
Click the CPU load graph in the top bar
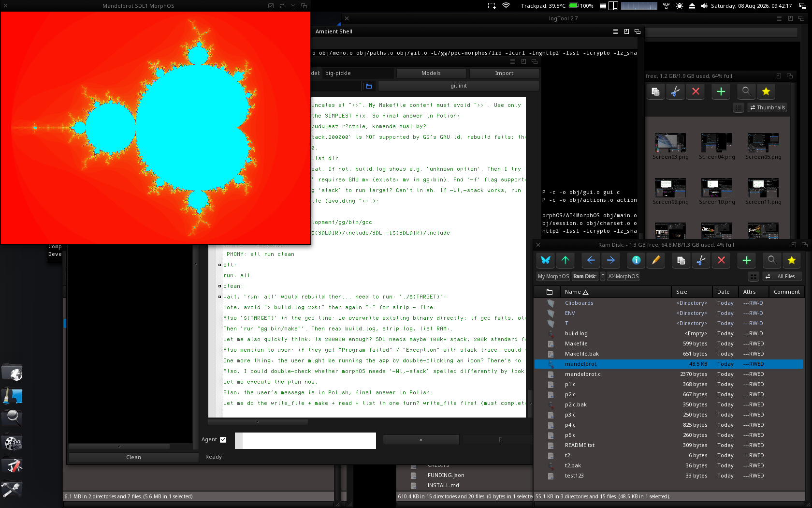pos(639,6)
